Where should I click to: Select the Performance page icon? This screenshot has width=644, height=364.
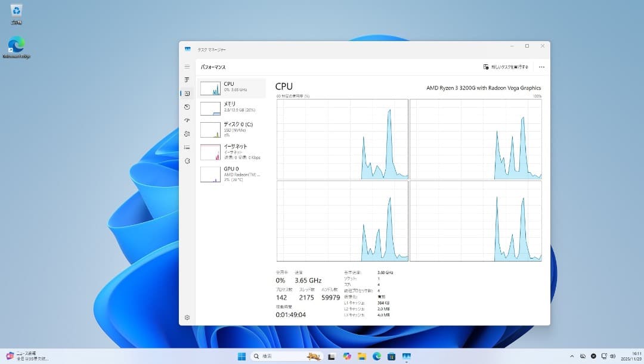[x=187, y=94]
